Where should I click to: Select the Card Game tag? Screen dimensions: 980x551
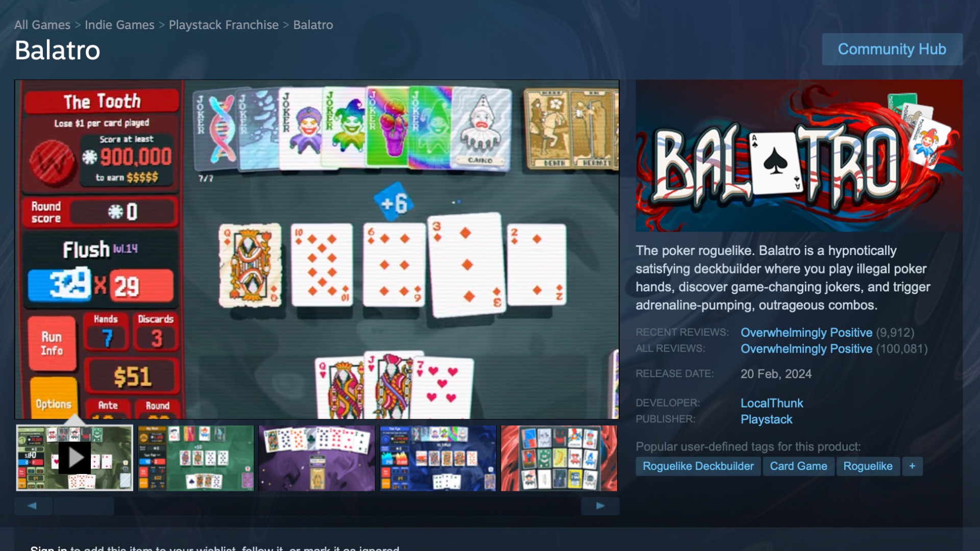coord(798,466)
